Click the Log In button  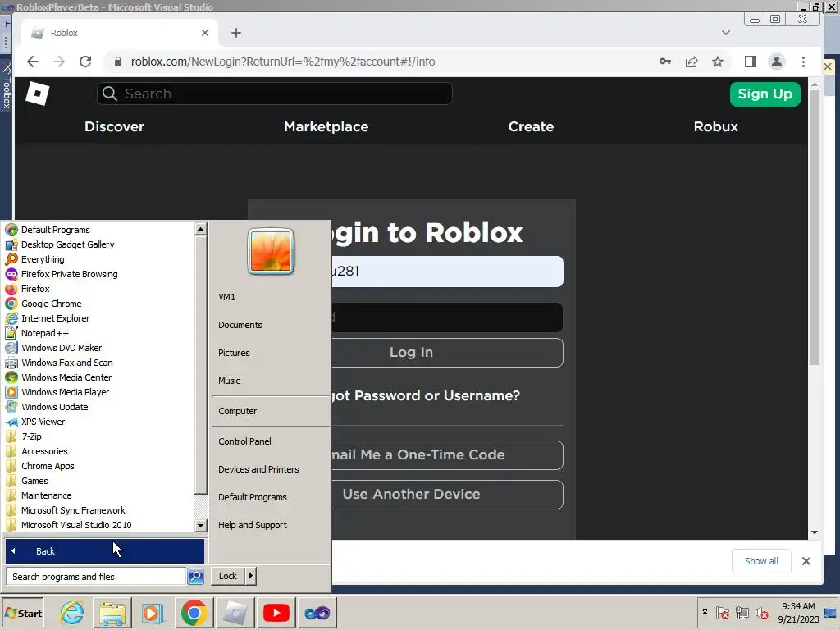point(447,353)
